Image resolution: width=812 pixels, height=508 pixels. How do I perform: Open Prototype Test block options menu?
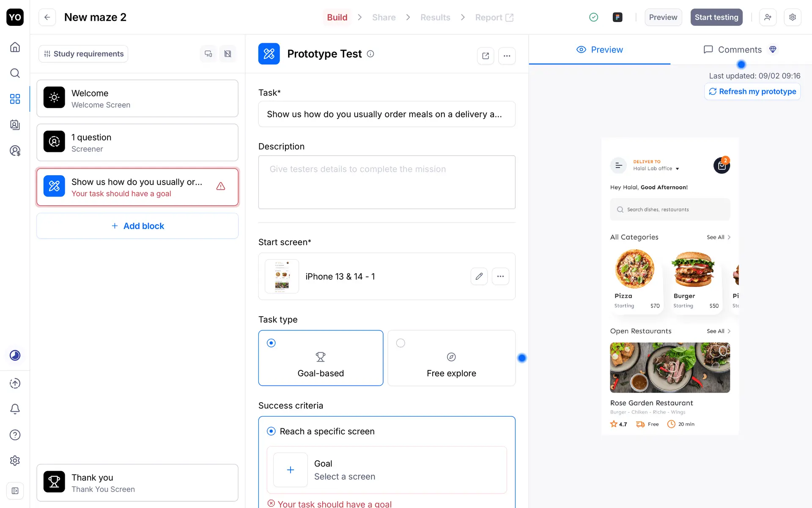pos(507,55)
